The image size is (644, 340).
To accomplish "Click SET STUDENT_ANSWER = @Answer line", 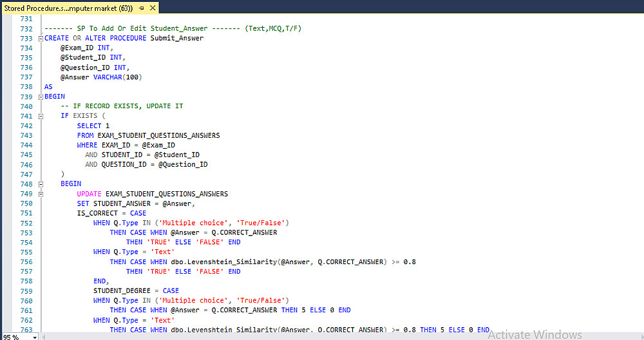I will pyautogui.click(x=136, y=203).
